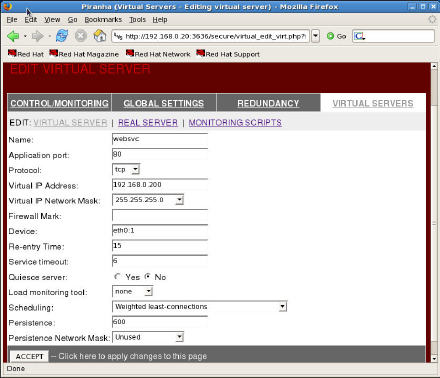Click the Re-entry Time field
Viewport: 440px width, 378px height.
160,246
